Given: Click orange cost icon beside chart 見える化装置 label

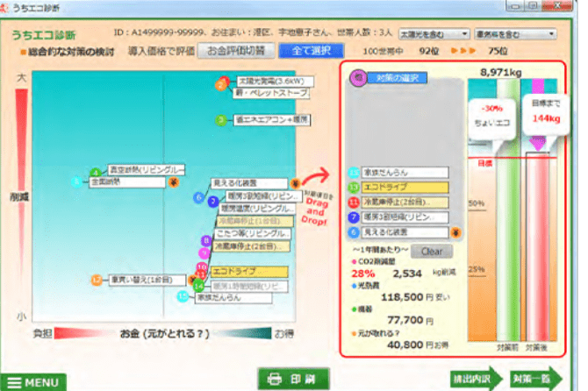Looking at the screenshot, I should coord(296,183).
